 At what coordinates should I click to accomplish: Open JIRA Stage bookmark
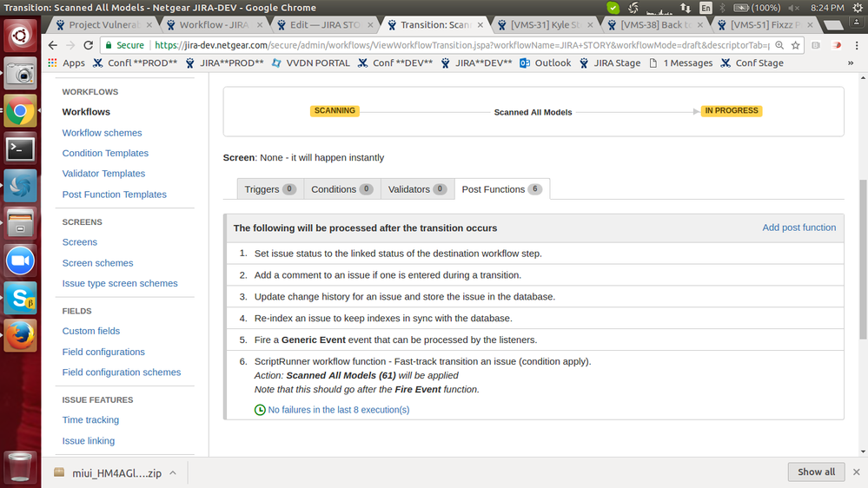[609, 63]
